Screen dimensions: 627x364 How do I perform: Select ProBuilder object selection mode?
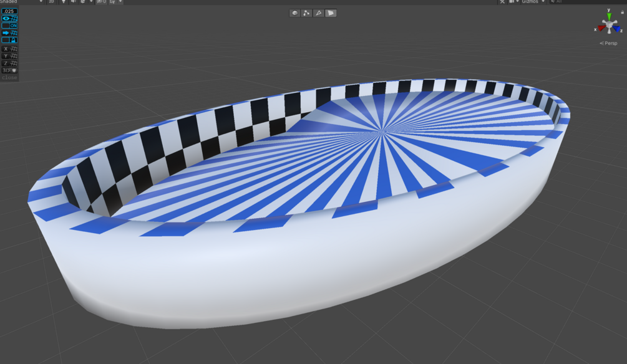point(294,13)
